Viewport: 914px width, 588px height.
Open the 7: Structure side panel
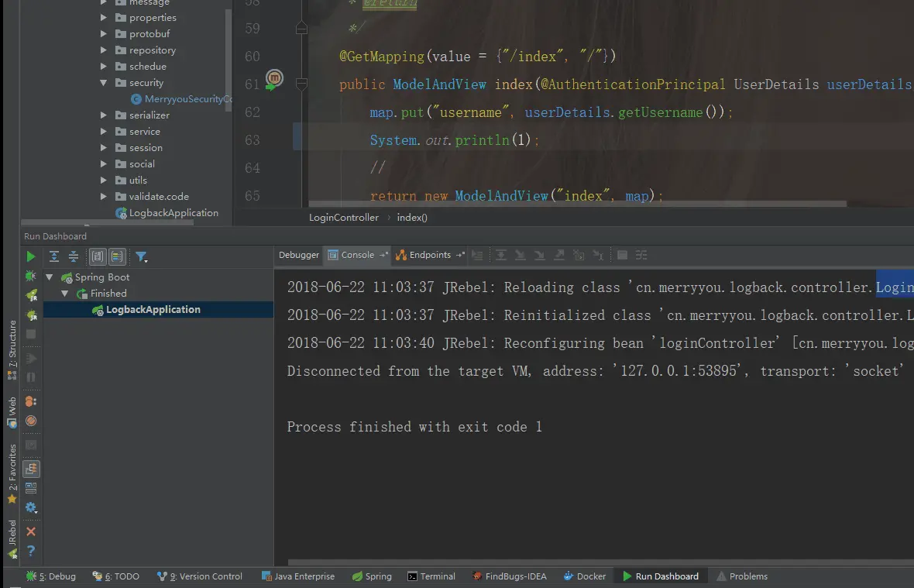tap(12, 349)
